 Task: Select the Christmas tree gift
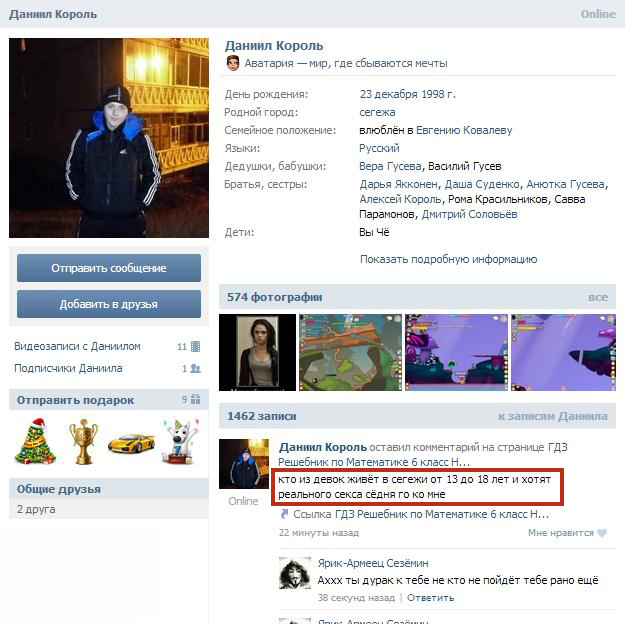coord(35,441)
